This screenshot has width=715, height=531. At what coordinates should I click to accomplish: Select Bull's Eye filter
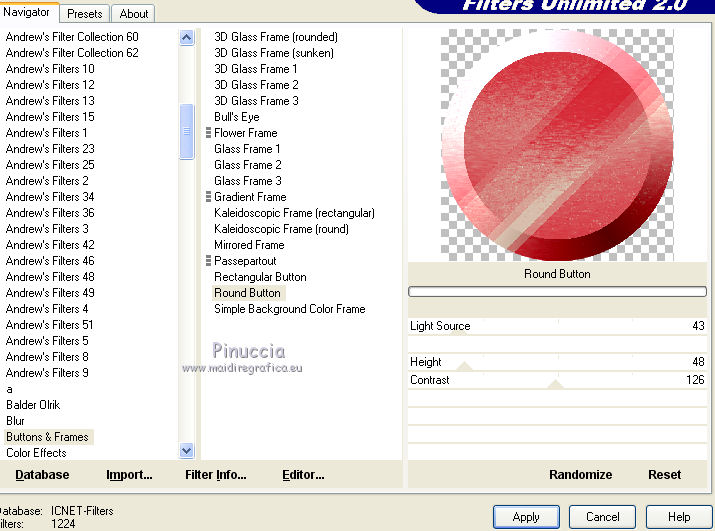pyautogui.click(x=237, y=117)
